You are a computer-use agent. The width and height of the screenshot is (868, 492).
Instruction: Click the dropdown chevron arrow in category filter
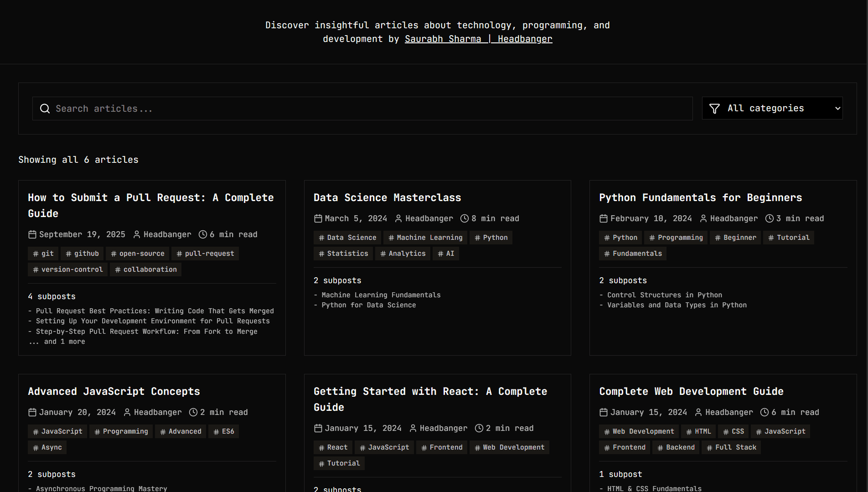(x=837, y=109)
